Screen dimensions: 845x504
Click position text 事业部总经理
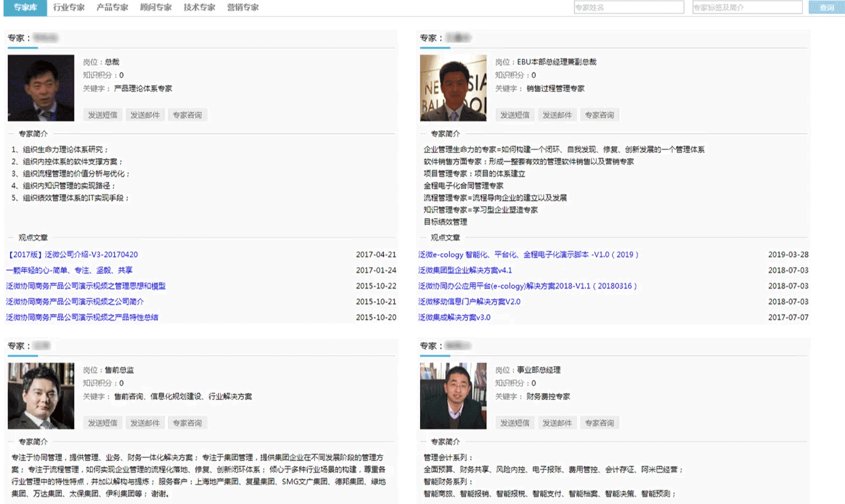[x=539, y=370]
